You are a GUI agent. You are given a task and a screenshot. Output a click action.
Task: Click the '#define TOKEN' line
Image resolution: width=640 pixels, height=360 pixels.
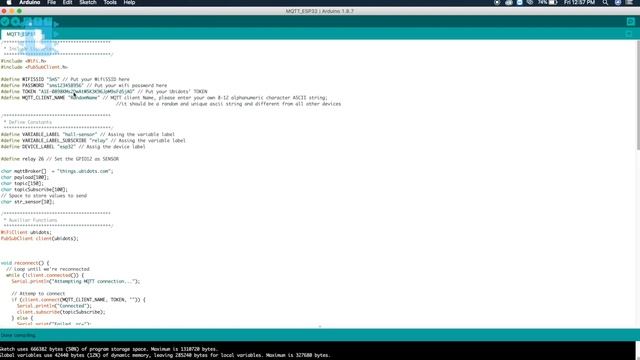click(x=104, y=91)
